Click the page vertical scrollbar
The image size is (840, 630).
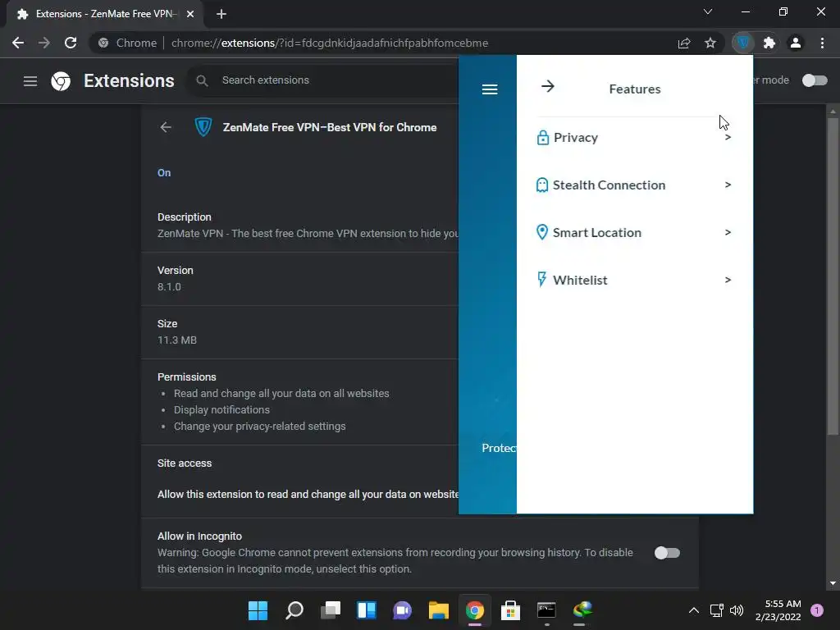click(x=833, y=276)
